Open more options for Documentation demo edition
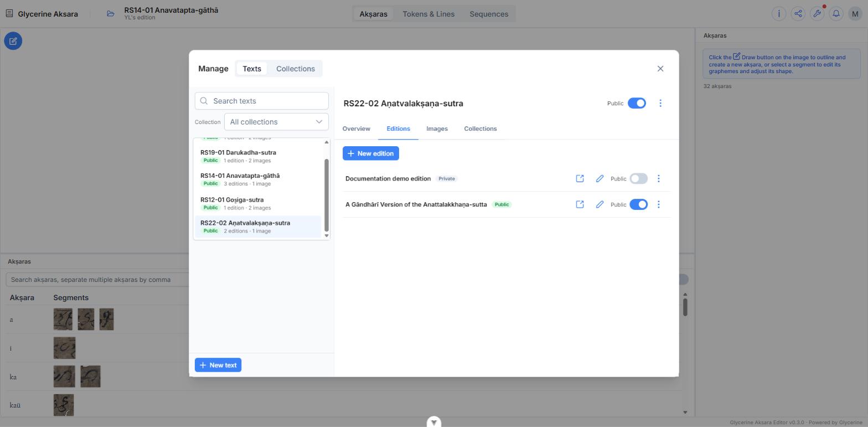This screenshot has height=427, width=868. coord(658,179)
